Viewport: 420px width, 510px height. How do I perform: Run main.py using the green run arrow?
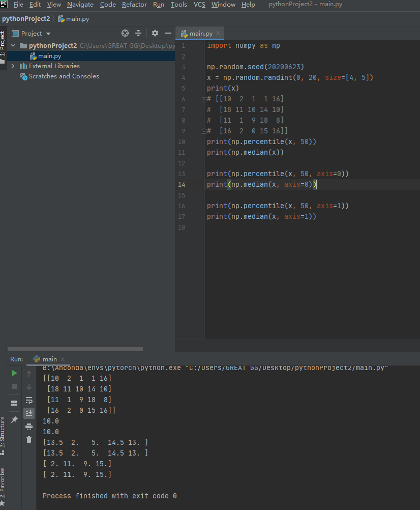pyautogui.click(x=15, y=373)
